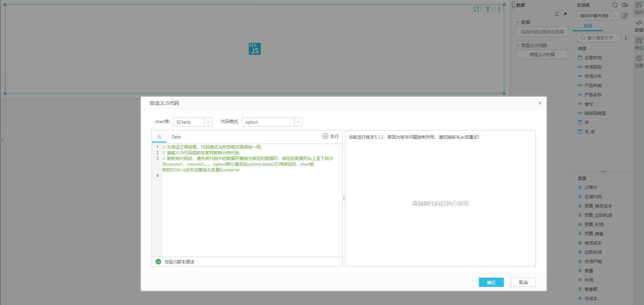Click the 校验JS脚本语法 green check
This screenshot has width=644, height=305.
pyautogui.click(x=158, y=262)
